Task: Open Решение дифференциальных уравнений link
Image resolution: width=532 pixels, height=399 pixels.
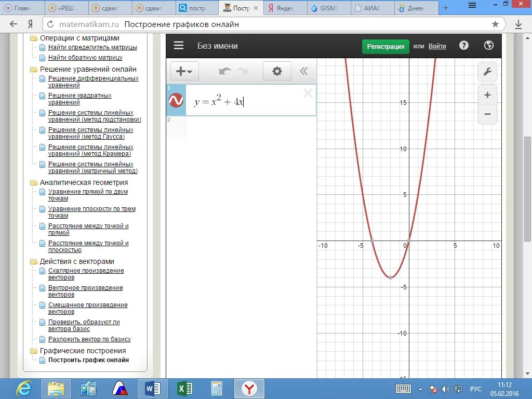Action: (x=94, y=82)
